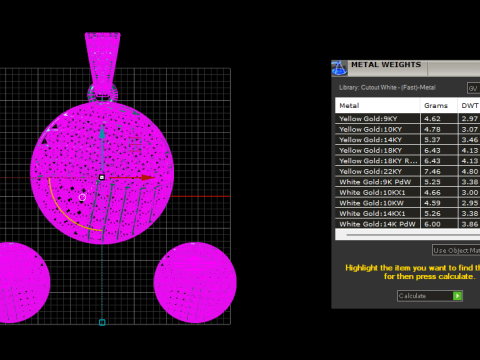Select the White Gold:10KW row

click(x=407, y=203)
